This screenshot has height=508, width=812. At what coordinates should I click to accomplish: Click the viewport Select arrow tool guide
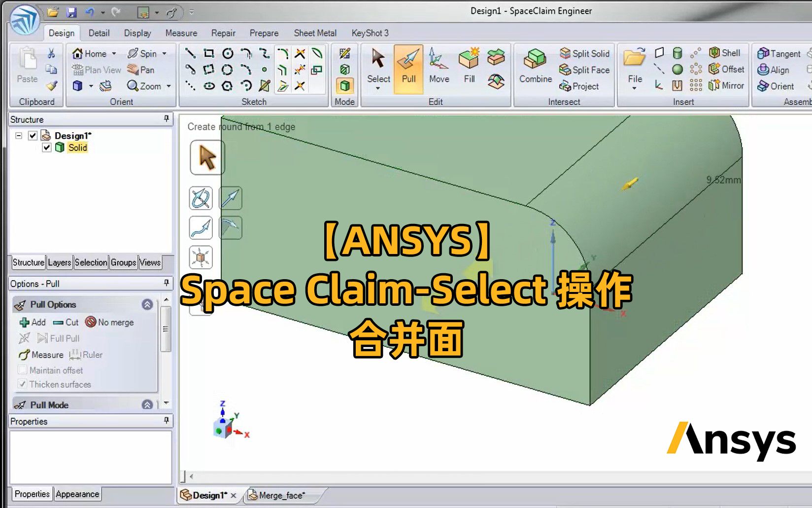207,158
